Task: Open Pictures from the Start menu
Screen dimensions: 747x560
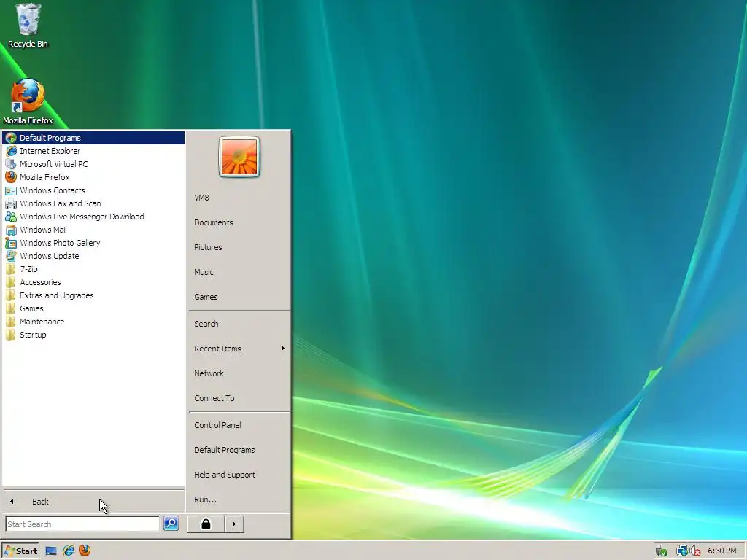Action: [239, 247]
